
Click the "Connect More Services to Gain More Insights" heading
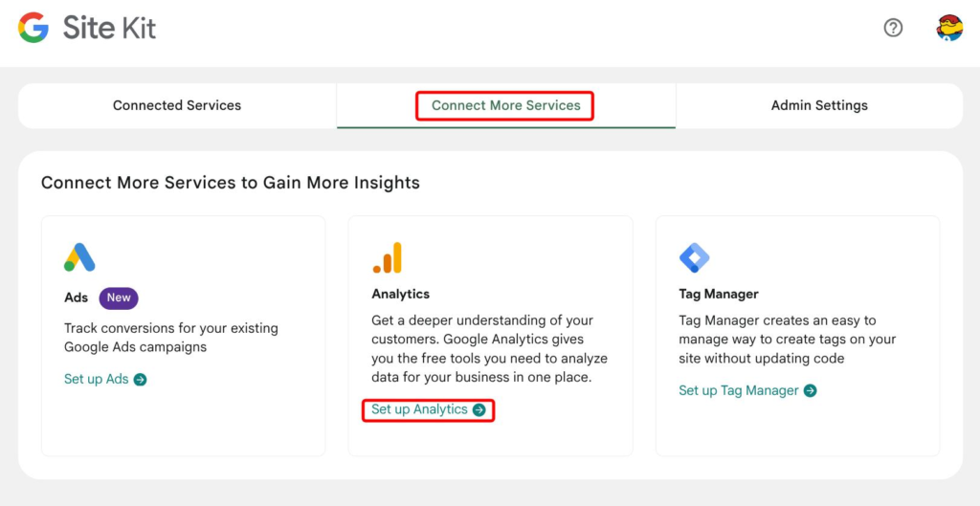click(x=230, y=182)
